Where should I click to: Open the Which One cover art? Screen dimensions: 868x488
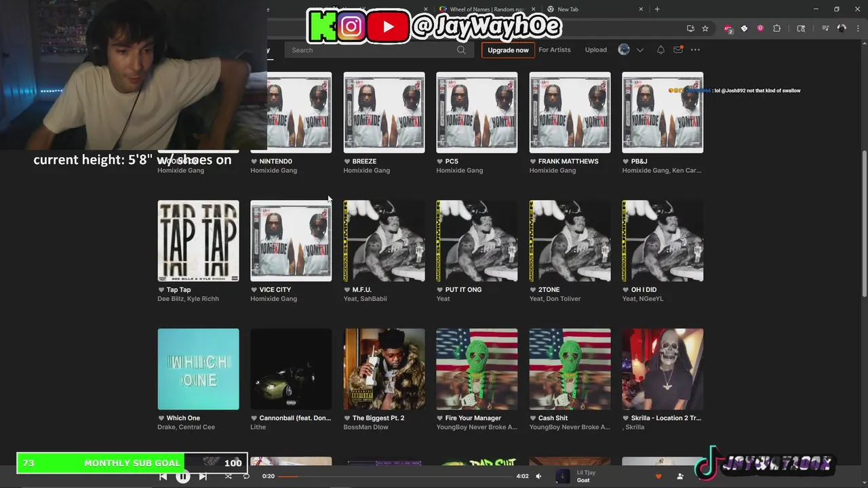(198, 369)
